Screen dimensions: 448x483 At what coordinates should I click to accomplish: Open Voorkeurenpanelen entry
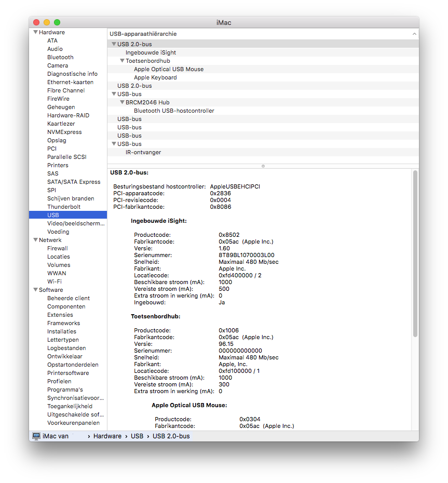pyautogui.click(x=73, y=423)
